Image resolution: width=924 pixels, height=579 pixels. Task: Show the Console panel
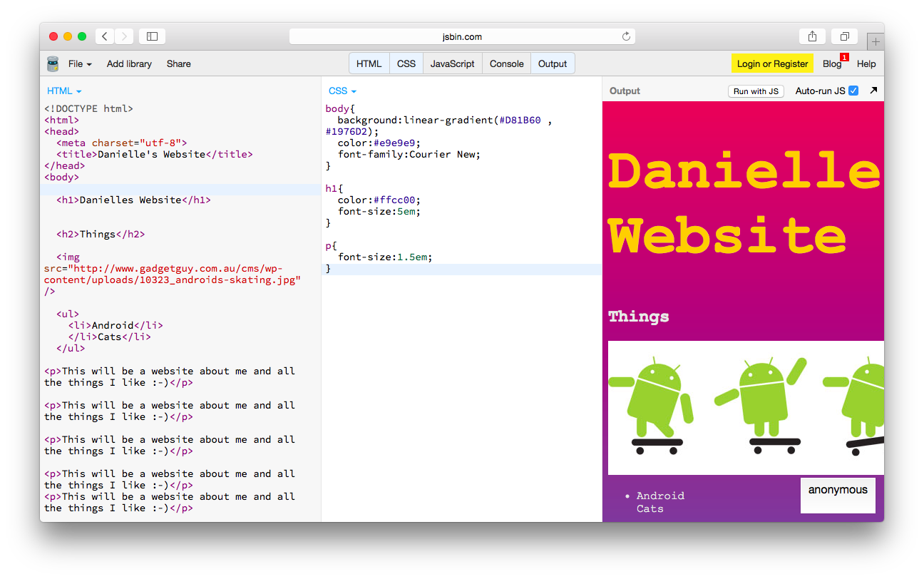coord(507,63)
